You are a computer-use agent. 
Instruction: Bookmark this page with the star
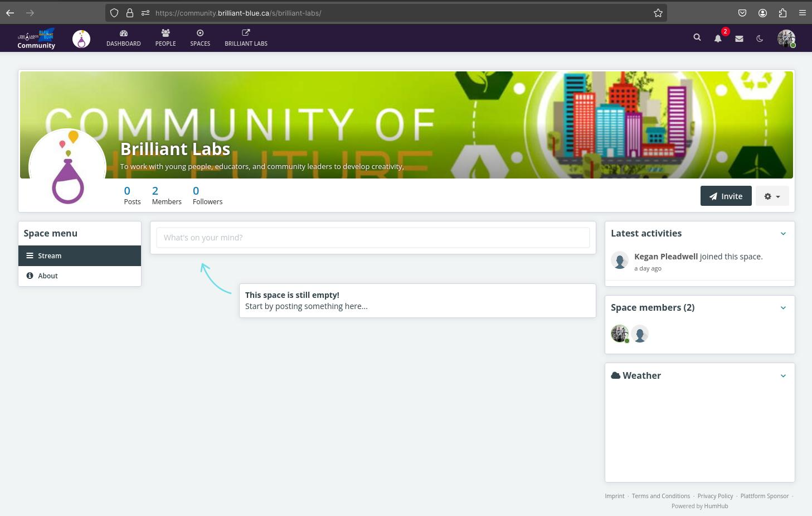click(658, 13)
